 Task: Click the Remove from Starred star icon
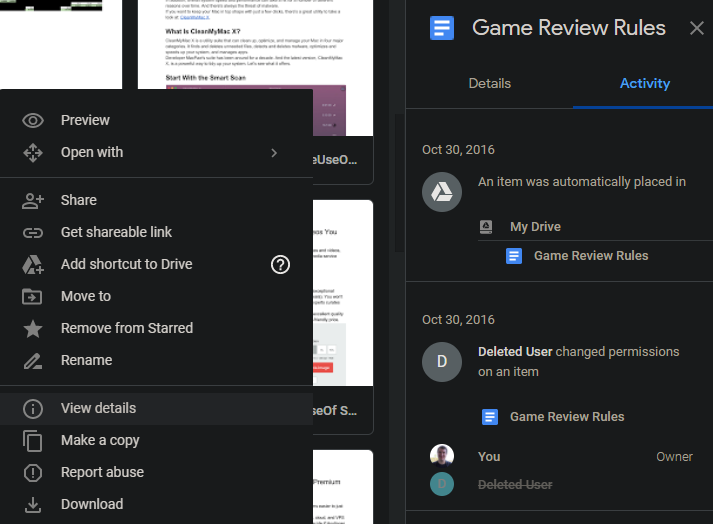[x=33, y=328]
